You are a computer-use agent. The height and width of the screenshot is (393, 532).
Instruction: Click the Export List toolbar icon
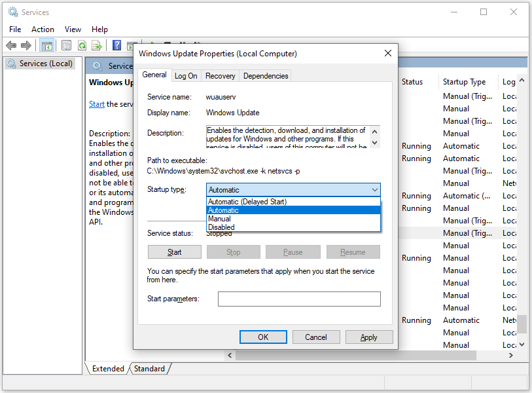97,45
